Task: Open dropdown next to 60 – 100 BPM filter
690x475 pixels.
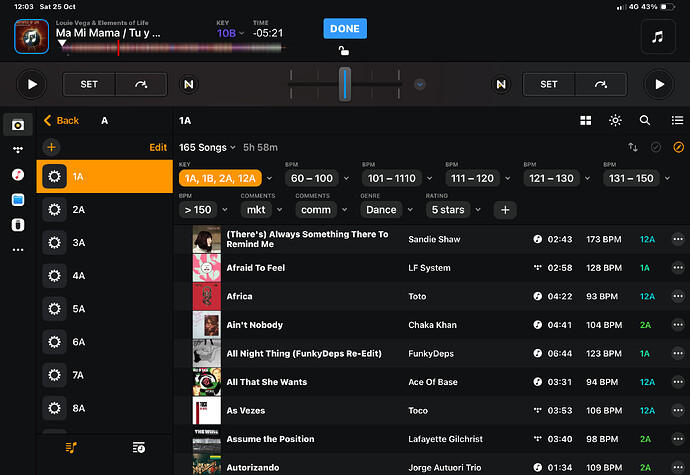Action: tap(346, 178)
